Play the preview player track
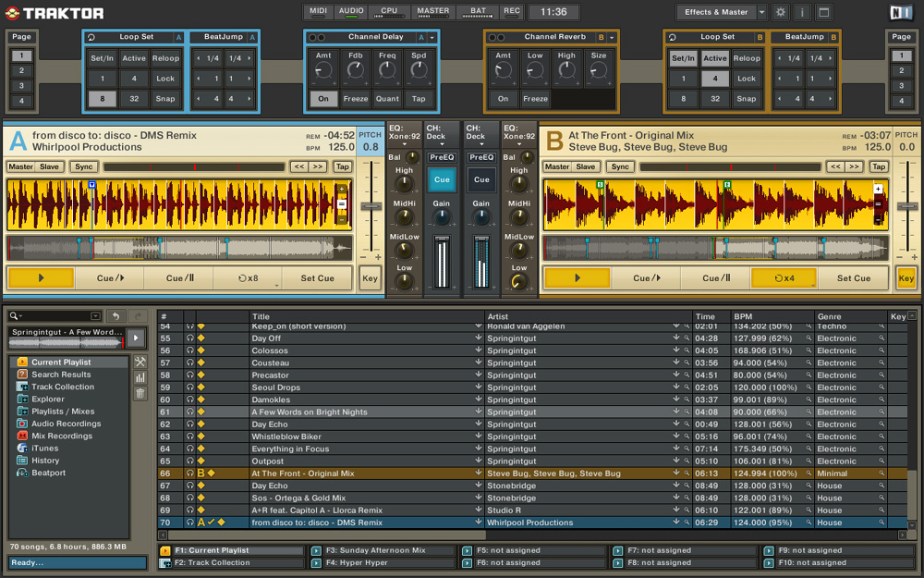Viewport: 924px width, 578px height. (136, 338)
